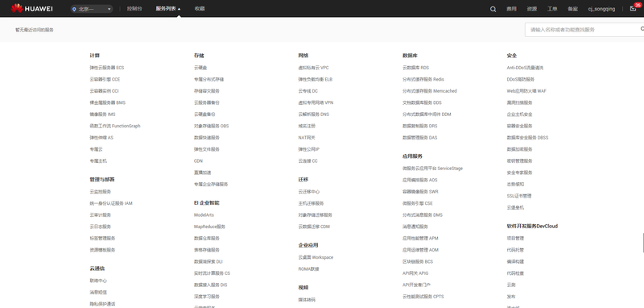Screen dimensions: 644x308
Task: Open 费用 billing menu
Action: (x=511, y=9)
